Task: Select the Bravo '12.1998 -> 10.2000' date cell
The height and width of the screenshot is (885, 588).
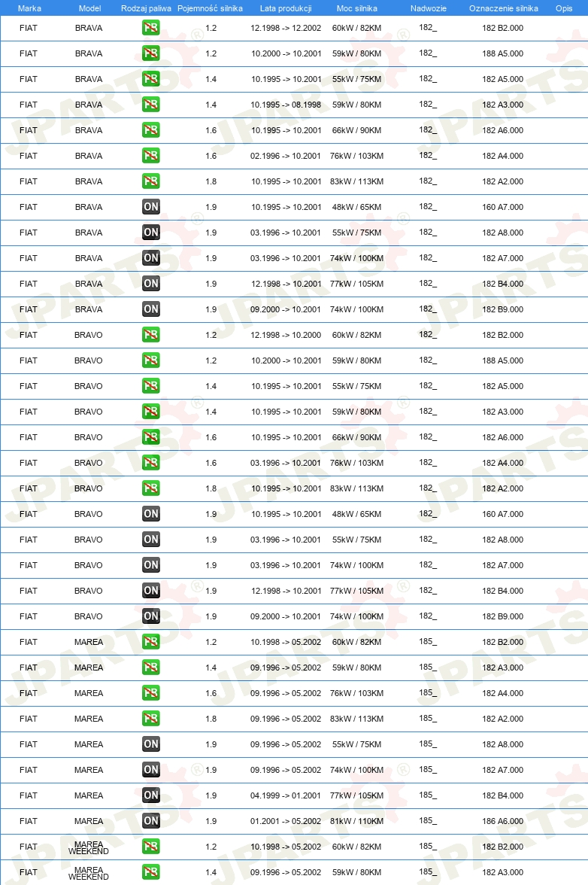Action: 286,335
